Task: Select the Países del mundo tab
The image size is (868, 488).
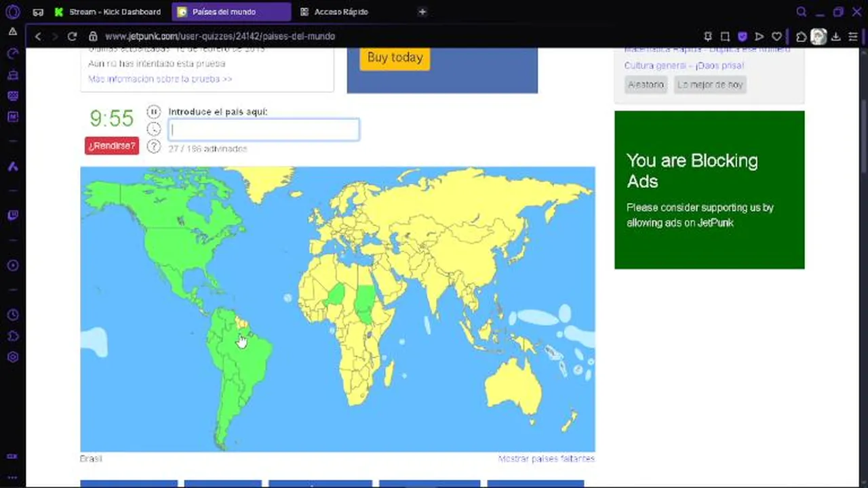Action: (x=231, y=12)
